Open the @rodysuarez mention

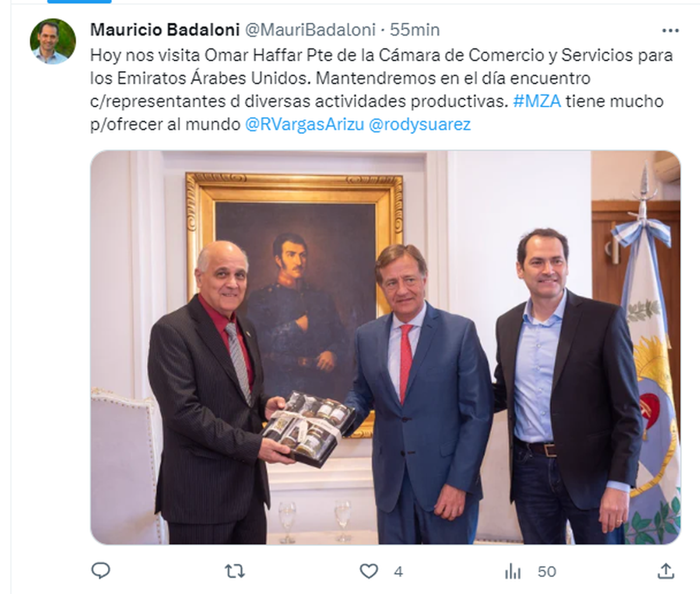pyautogui.click(x=419, y=124)
